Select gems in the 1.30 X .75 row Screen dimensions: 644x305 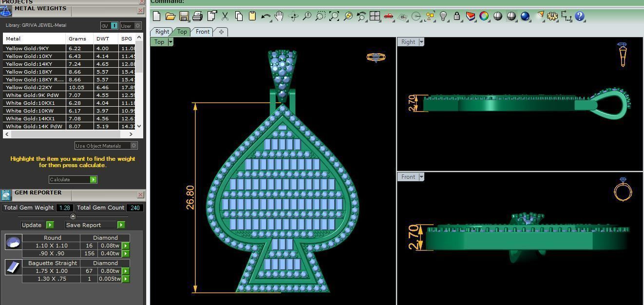click(x=125, y=279)
